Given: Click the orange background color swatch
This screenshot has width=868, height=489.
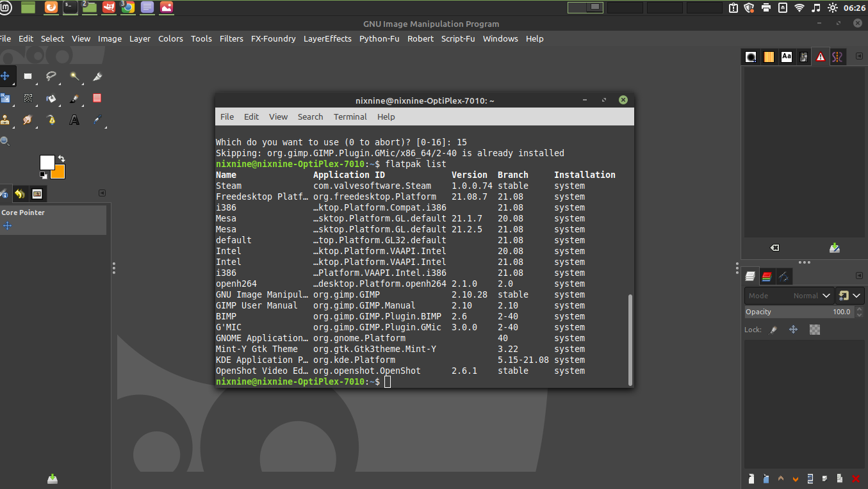Looking at the screenshot, I should 60,173.
